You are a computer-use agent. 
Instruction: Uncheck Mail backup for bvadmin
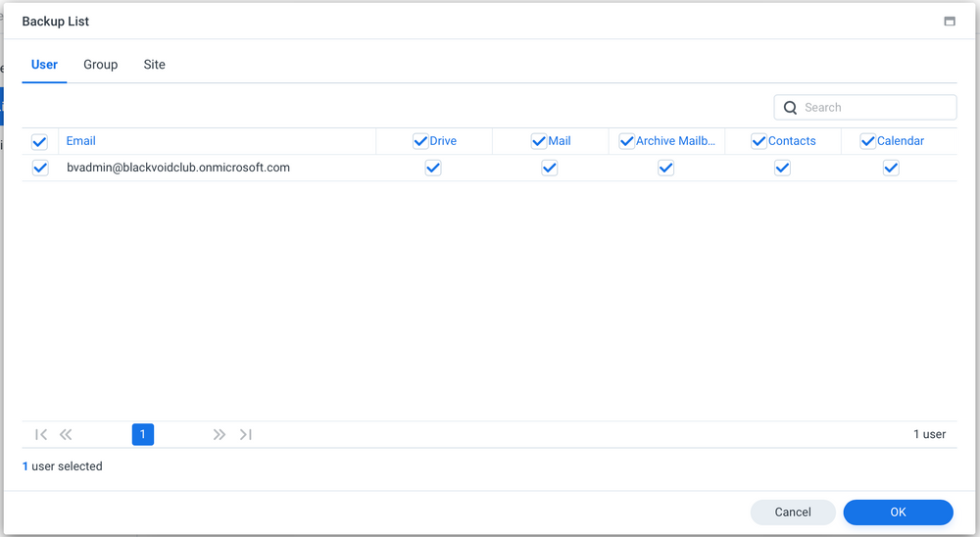550,168
